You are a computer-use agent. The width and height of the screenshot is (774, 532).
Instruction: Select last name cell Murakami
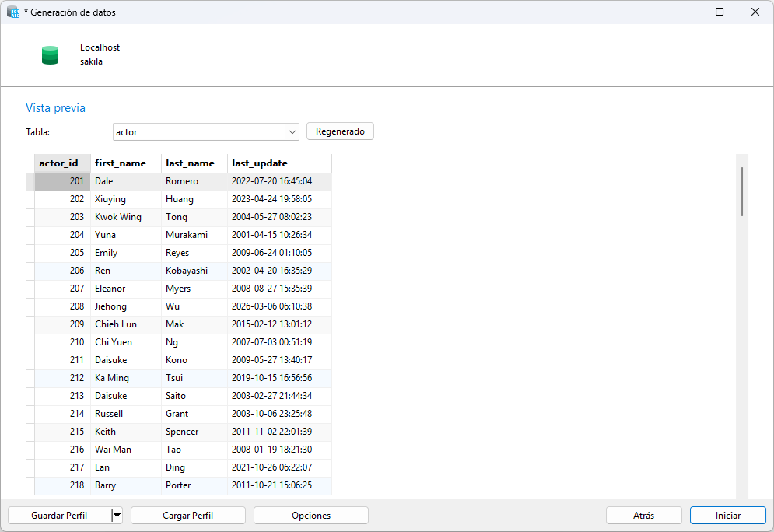(194, 235)
